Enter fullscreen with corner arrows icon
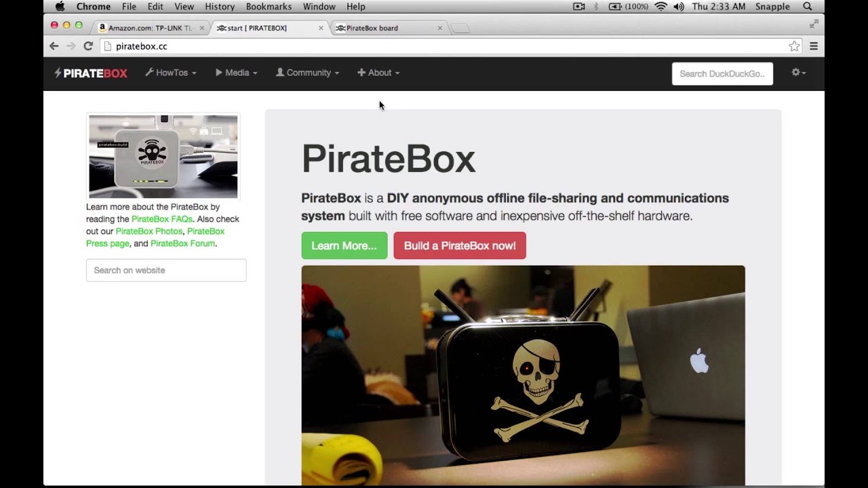Screen dimensions: 868x488 (814, 24)
